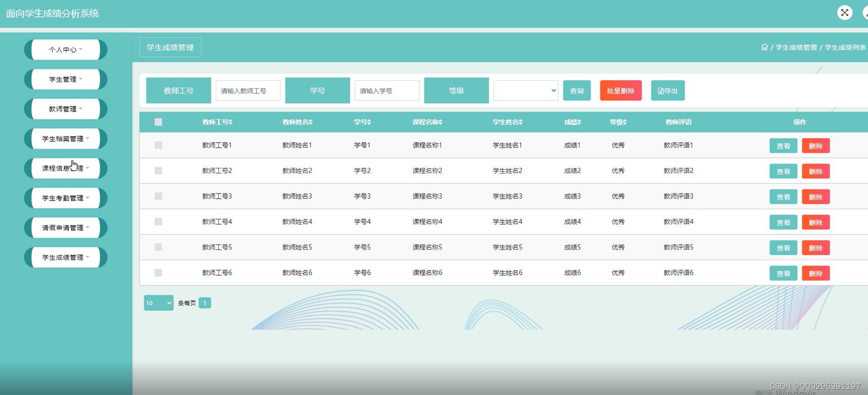Click 查看 for the 教师工号6 row
Viewport: 868px width, 395px height.
click(x=783, y=273)
